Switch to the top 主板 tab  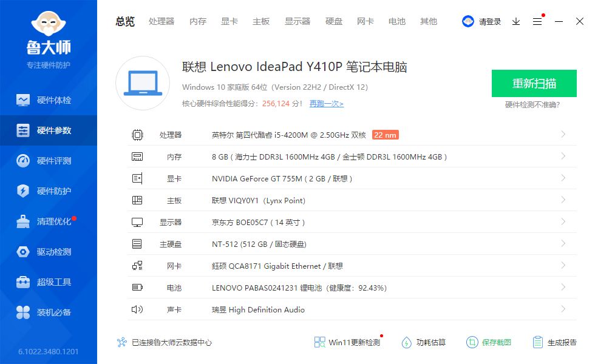pyautogui.click(x=261, y=21)
